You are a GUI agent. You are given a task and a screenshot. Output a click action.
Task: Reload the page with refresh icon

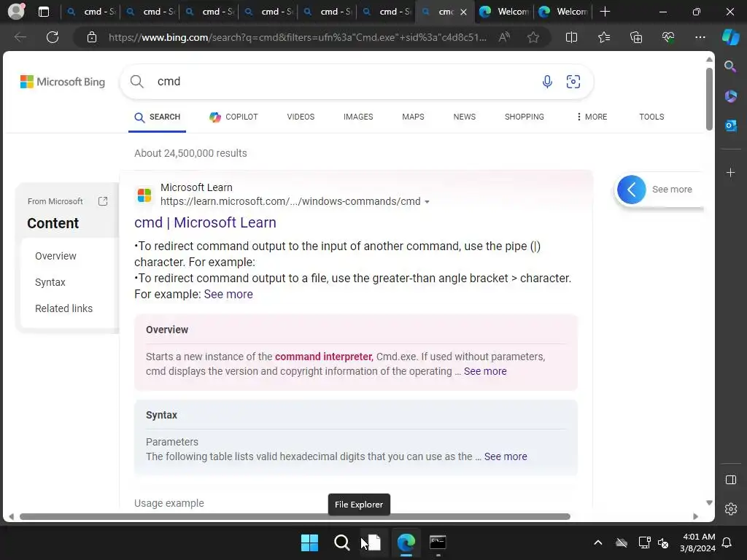[53, 37]
